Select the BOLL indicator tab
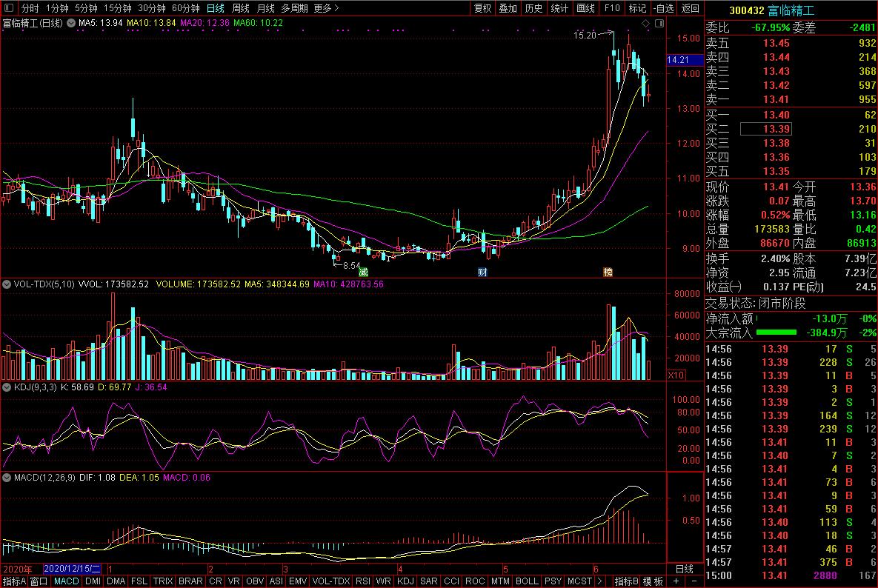Image resolution: width=878 pixels, height=588 pixels. (x=527, y=581)
